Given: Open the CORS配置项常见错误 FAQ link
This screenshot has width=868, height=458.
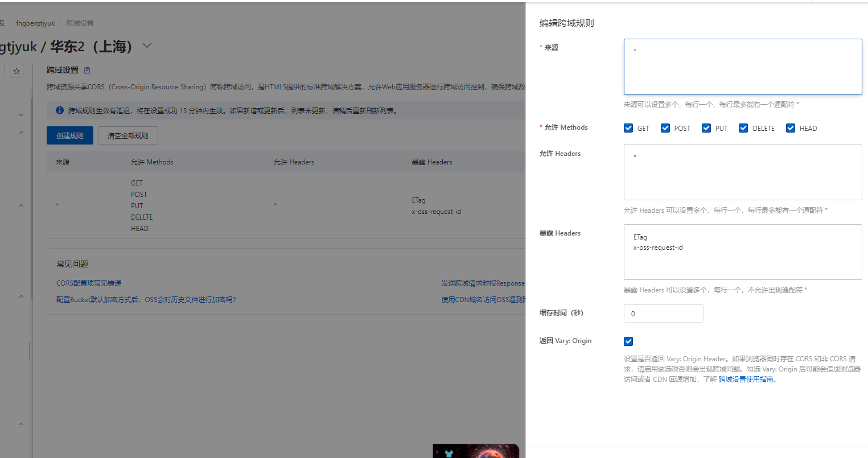Looking at the screenshot, I should tap(89, 283).
